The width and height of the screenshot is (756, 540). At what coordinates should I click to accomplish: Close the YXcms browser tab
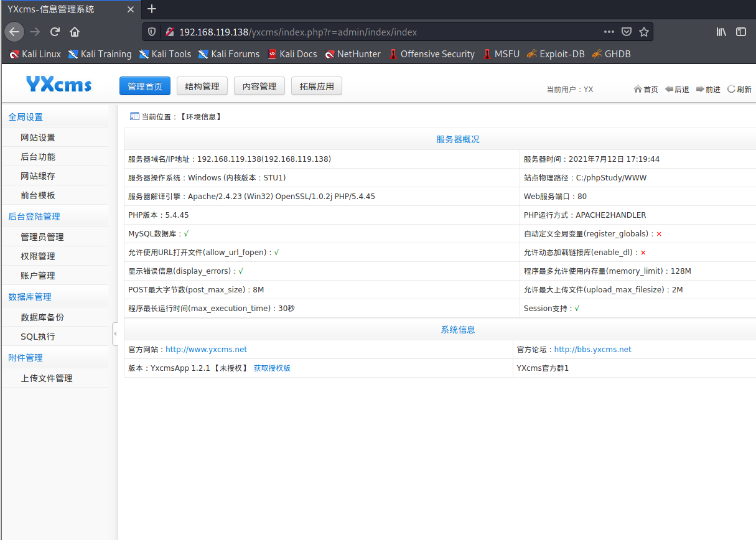click(x=130, y=9)
